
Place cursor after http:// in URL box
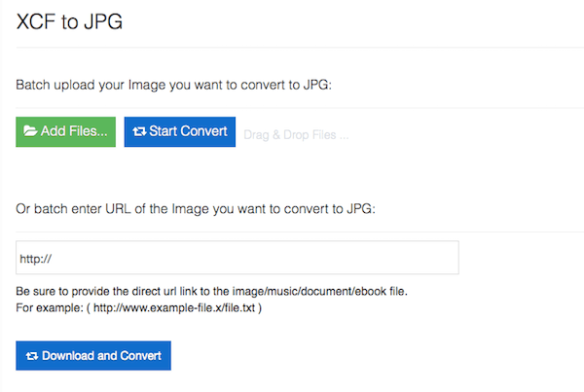point(53,259)
